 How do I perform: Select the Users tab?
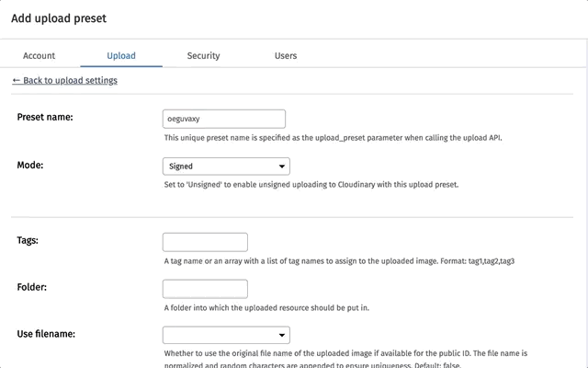pyautogui.click(x=286, y=55)
